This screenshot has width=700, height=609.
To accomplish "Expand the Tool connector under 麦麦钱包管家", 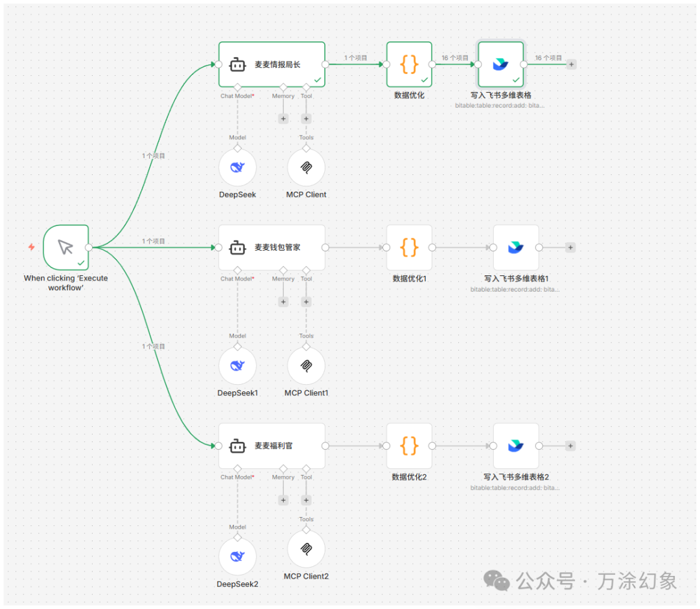I will point(305,301).
